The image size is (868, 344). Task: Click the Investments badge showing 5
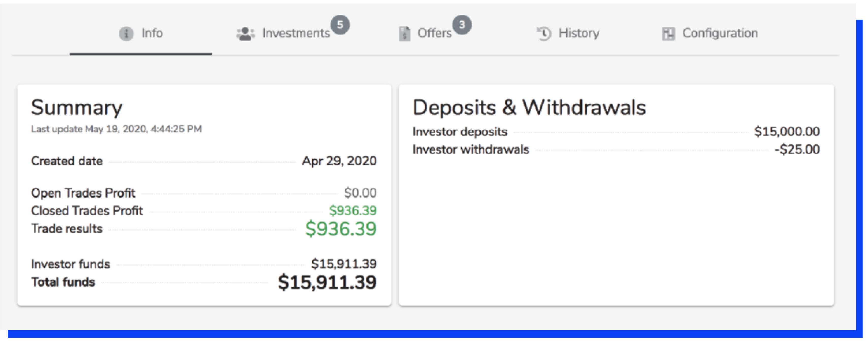[340, 25]
